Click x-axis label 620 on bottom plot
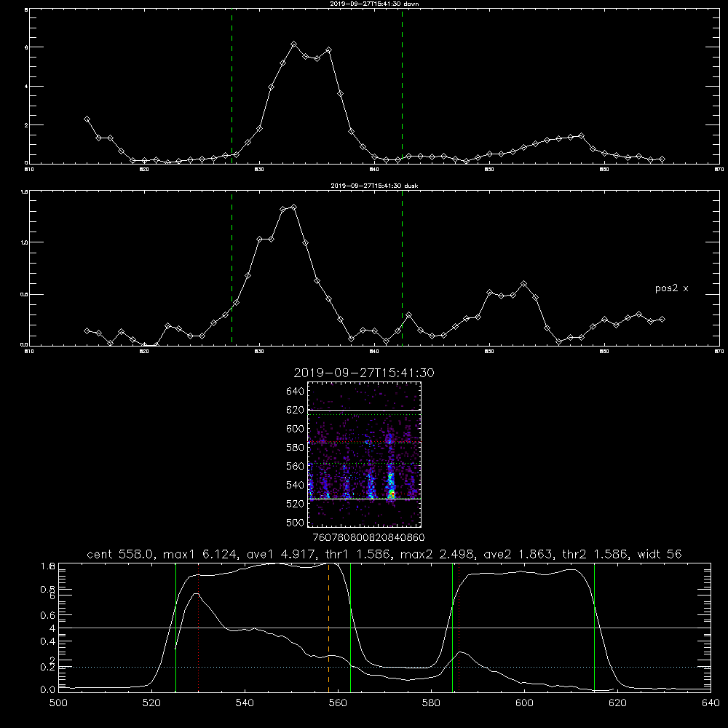The image size is (728, 728). click(x=617, y=703)
